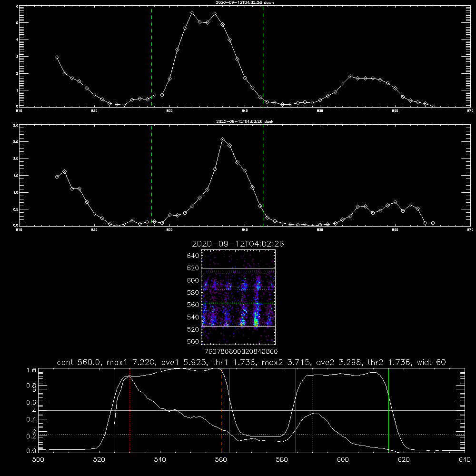Click the 540 label on bottom plot x-axis
Screen dimensions: 476x476
160,460
